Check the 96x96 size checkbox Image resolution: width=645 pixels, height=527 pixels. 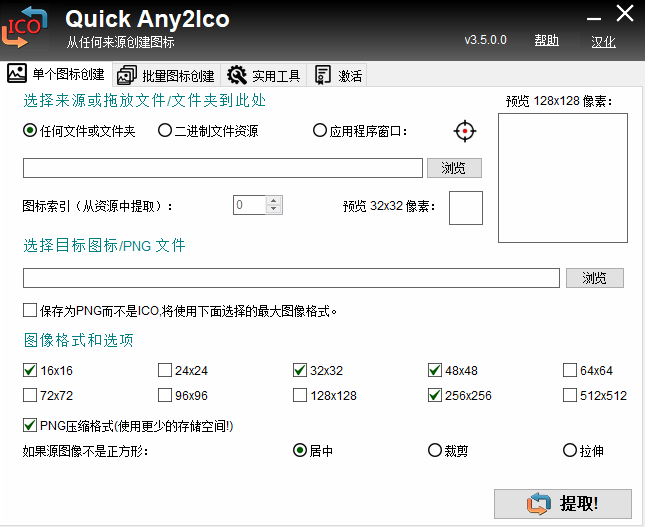click(165, 395)
